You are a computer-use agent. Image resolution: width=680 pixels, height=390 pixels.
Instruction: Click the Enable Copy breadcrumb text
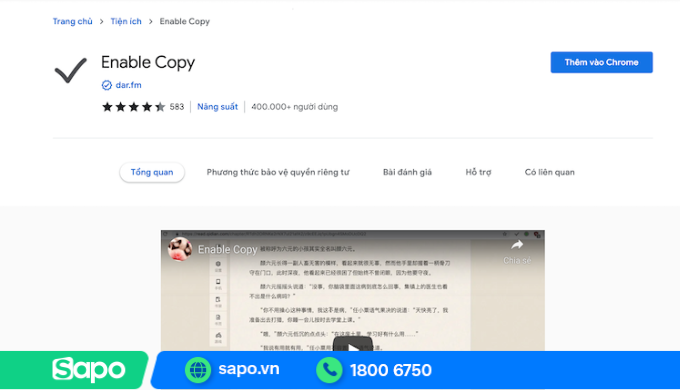point(184,21)
